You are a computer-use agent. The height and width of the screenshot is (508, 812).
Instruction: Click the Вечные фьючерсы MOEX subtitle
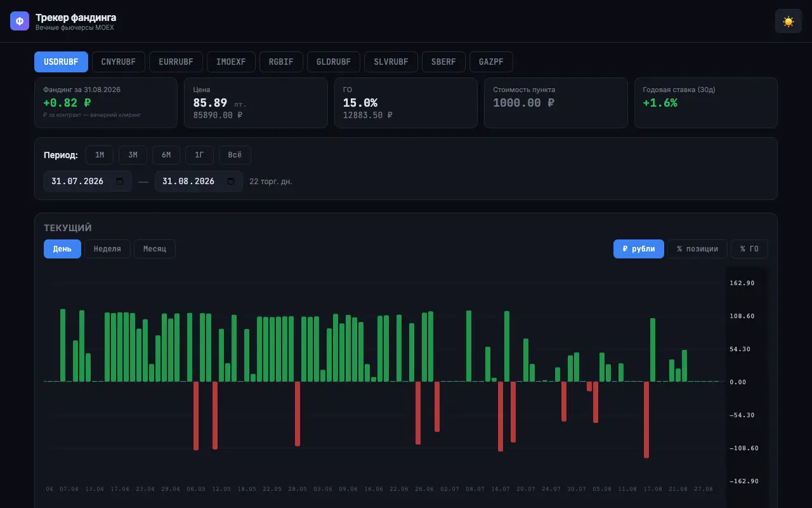pos(75,28)
